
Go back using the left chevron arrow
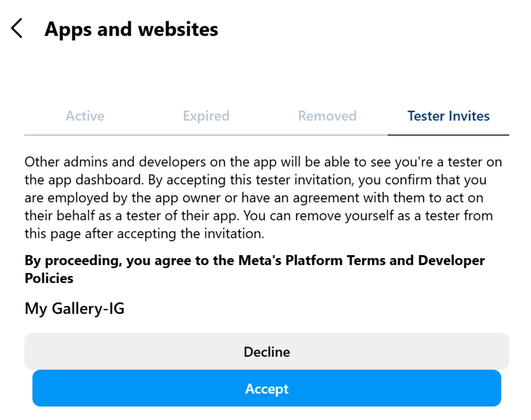[17, 29]
